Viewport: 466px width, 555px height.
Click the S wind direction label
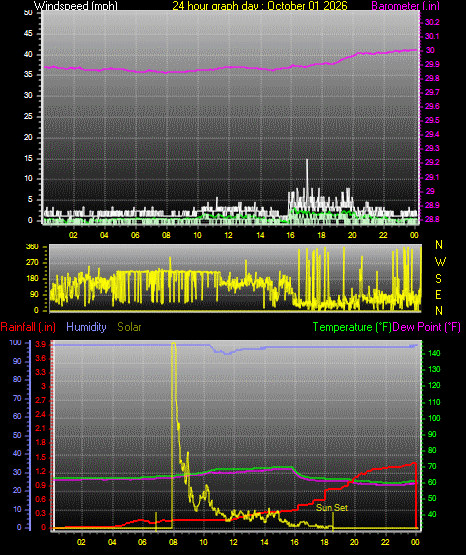tap(439, 279)
